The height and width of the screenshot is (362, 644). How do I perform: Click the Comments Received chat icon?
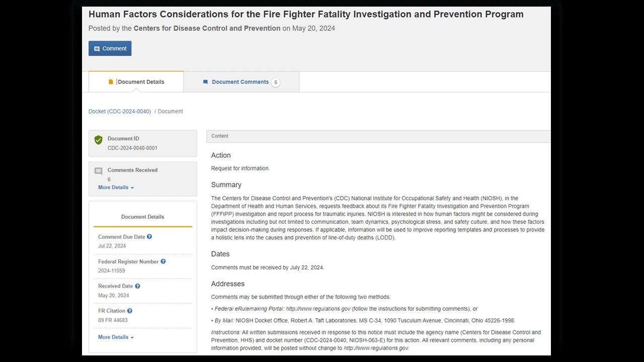click(x=99, y=171)
